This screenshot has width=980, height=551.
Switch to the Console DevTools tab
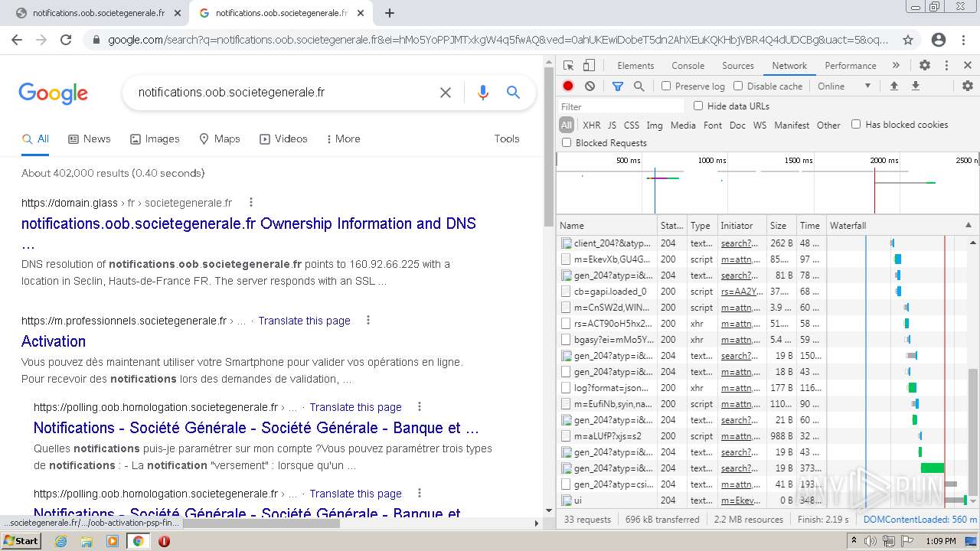click(x=688, y=66)
